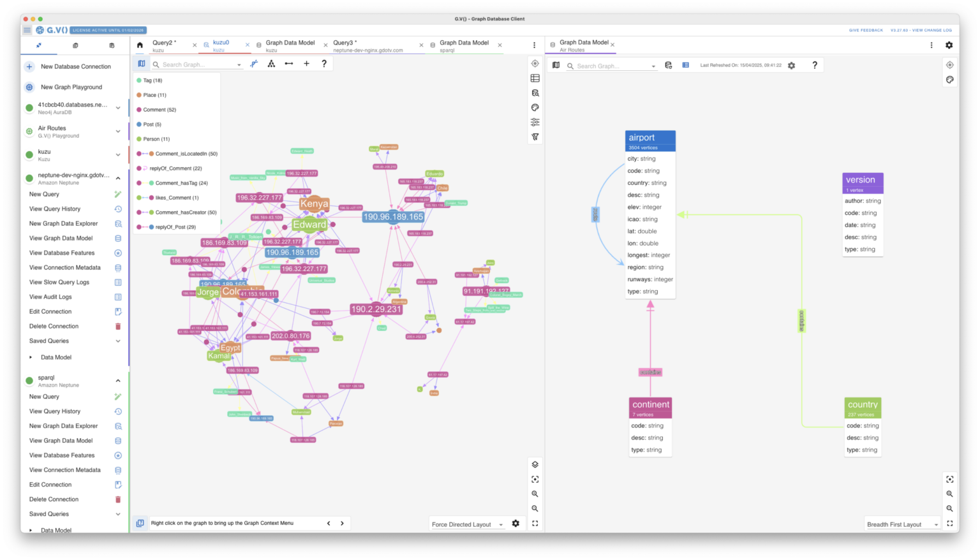Toggle the Tag (18) legend entry

149,81
